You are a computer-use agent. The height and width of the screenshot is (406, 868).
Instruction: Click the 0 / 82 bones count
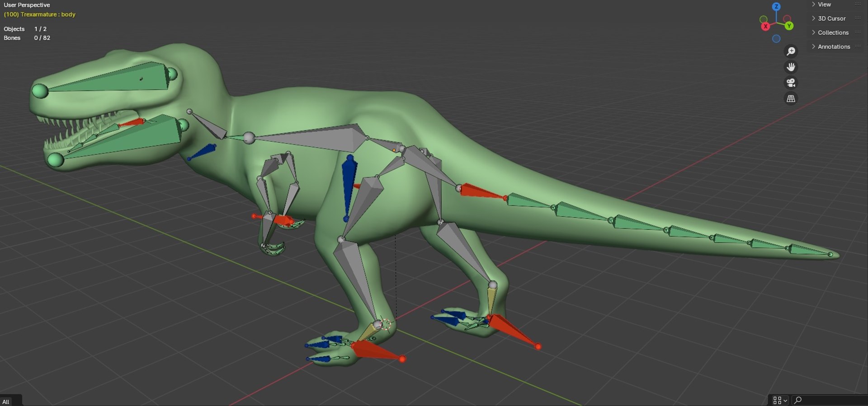tap(42, 38)
